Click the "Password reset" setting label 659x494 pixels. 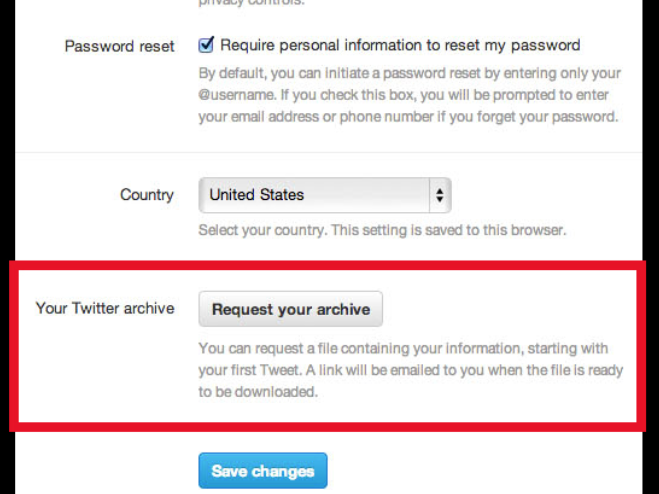pyautogui.click(x=119, y=46)
